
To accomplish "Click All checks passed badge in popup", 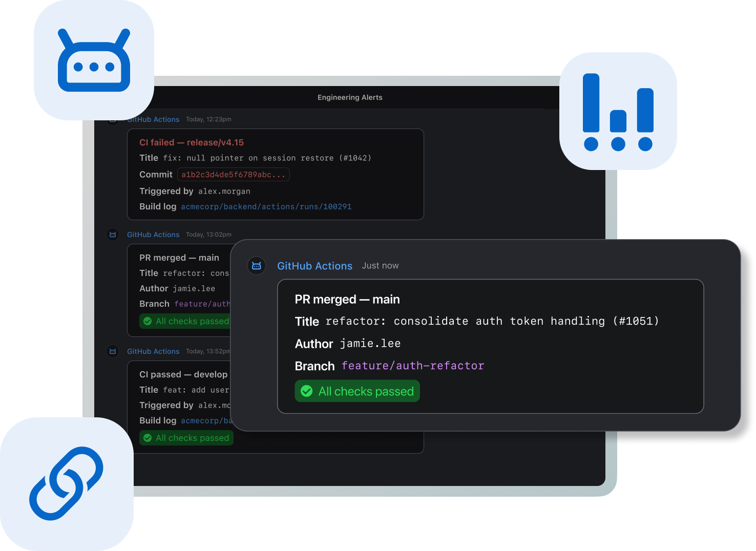I will pos(357,391).
